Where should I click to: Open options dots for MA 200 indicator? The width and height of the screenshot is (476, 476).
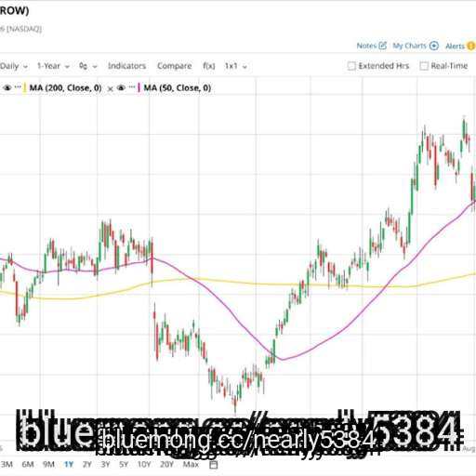click(x=18, y=87)
